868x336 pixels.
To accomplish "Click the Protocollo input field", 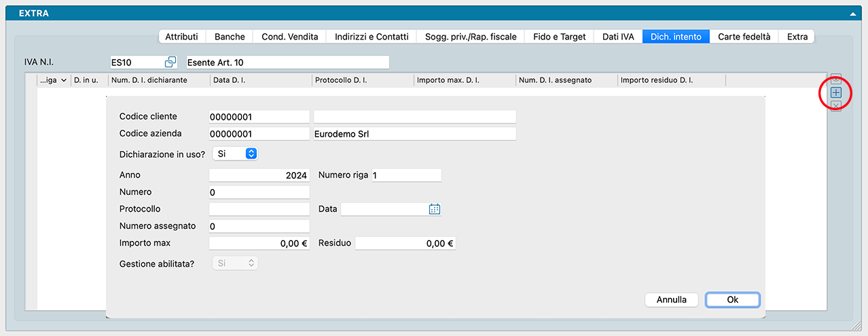I will pyautogui.click(x=259, y=209).
